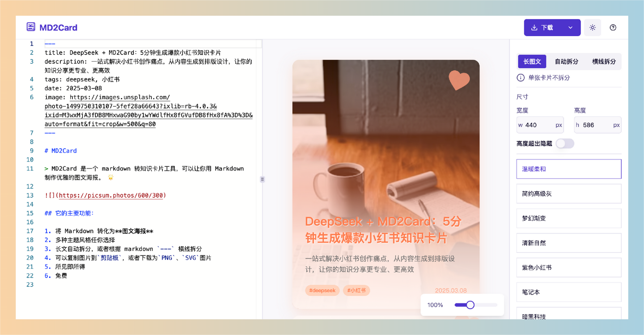This screenshot has width=644, height=335.
Task: Click the 100% zoom label
Action: (x=435, y=305)
